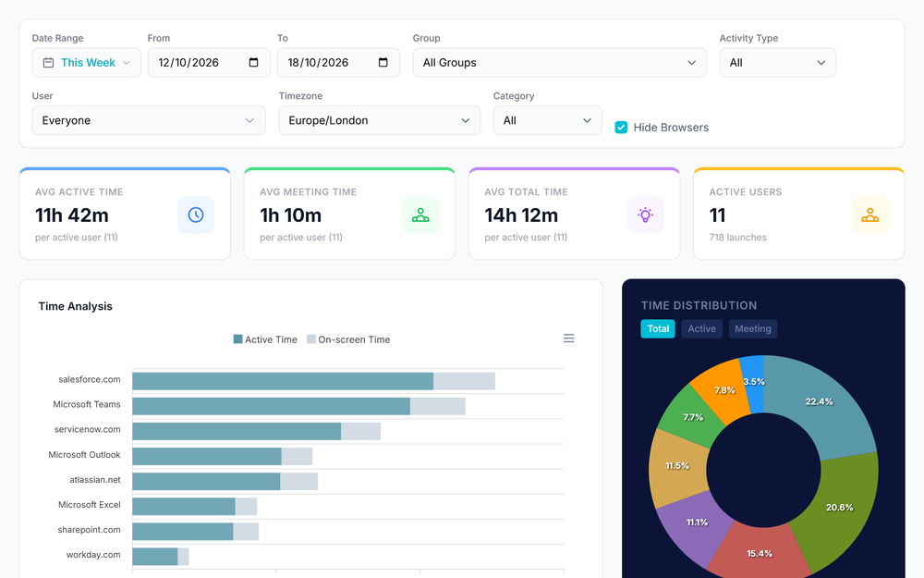This screenshot has height=578, width=924.
Task: Open the Category All dropdown
Action: [x=547, y=120]
